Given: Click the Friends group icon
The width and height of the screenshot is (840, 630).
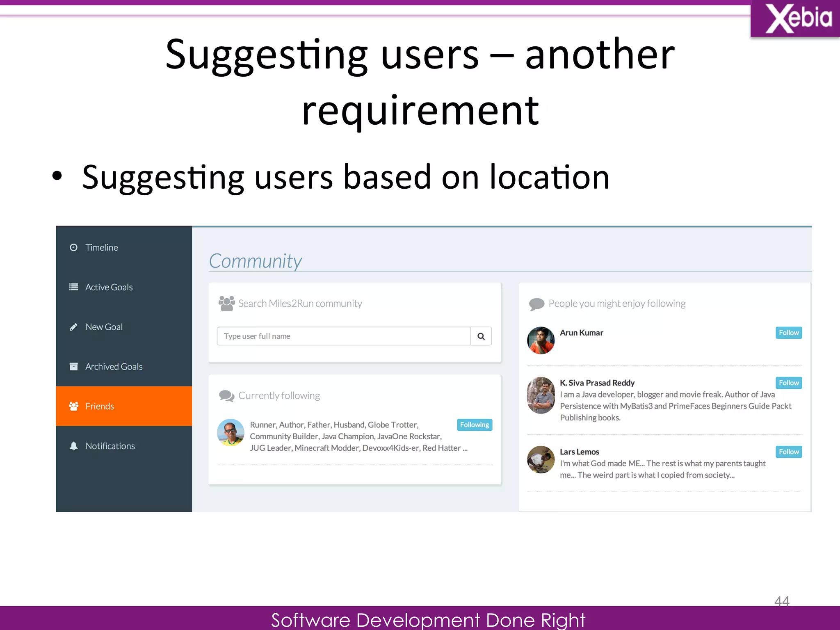Looking at the screenshot, I should [x=73, y=406].
